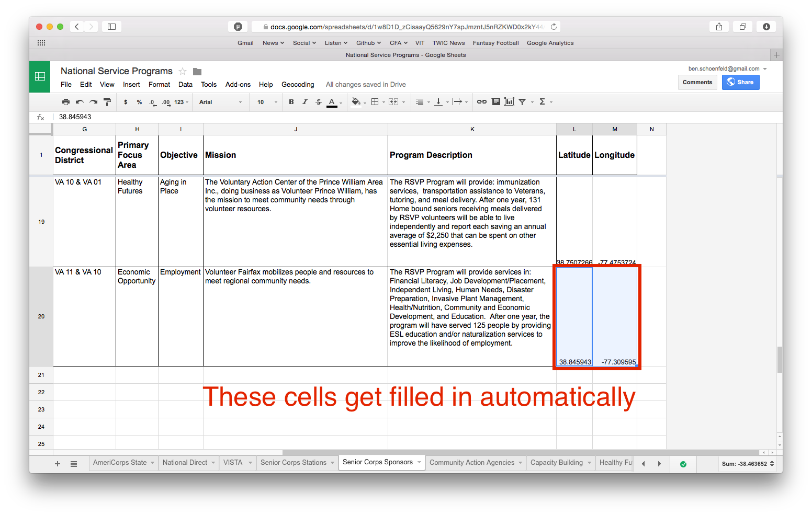This screenshot has height=515, width=812.
Task: Click the blue Share button
Action: (x=740, y=82)
